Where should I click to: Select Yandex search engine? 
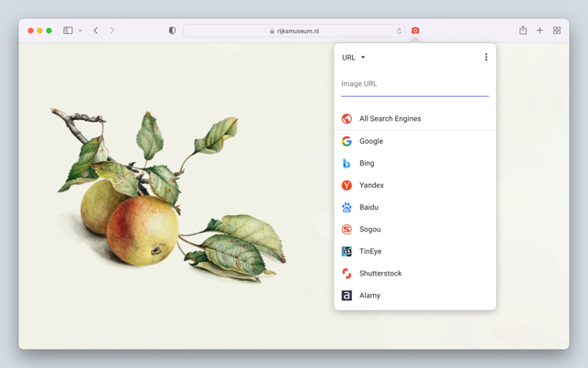[x=371, y=185]
